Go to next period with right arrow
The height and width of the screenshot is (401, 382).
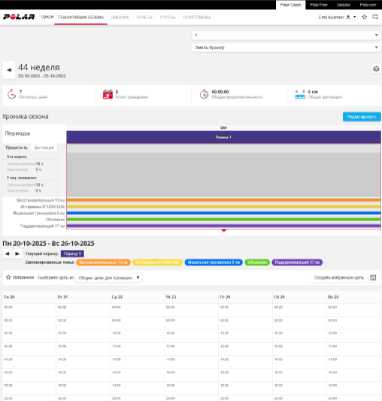pyautogui.click(x=17, y=254)
